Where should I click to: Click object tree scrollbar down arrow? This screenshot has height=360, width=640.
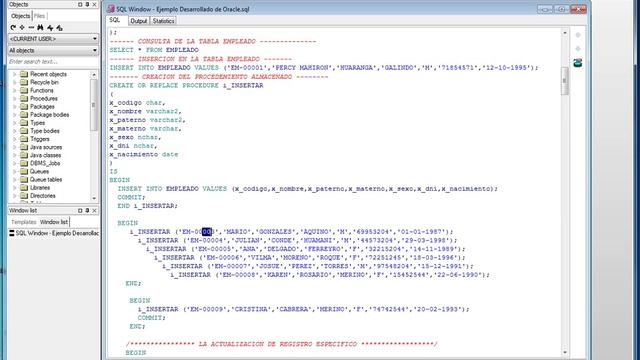point(94,198)
